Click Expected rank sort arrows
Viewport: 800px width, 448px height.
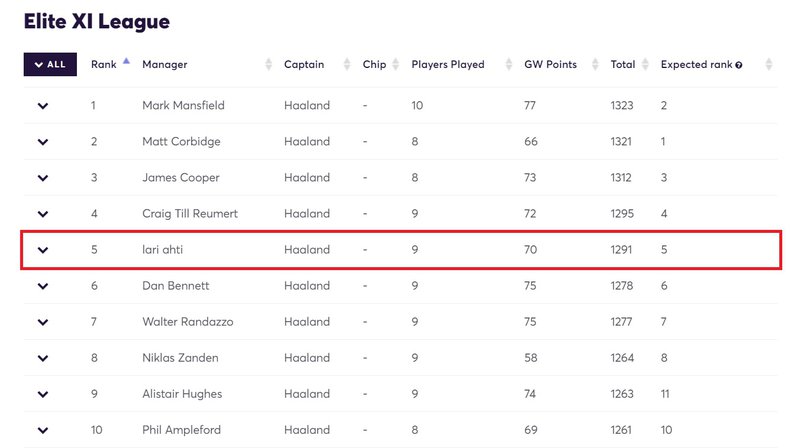pyautogui.click(x=768, y=64)
